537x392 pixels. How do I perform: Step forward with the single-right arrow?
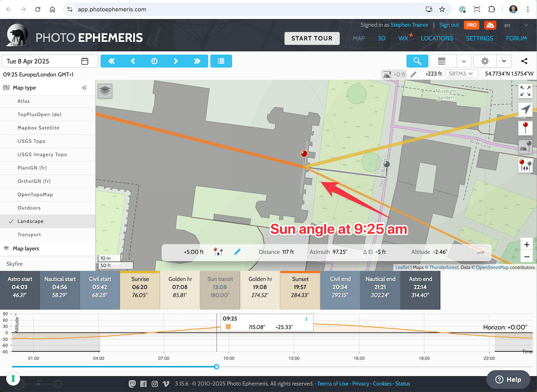click(176, 61)
